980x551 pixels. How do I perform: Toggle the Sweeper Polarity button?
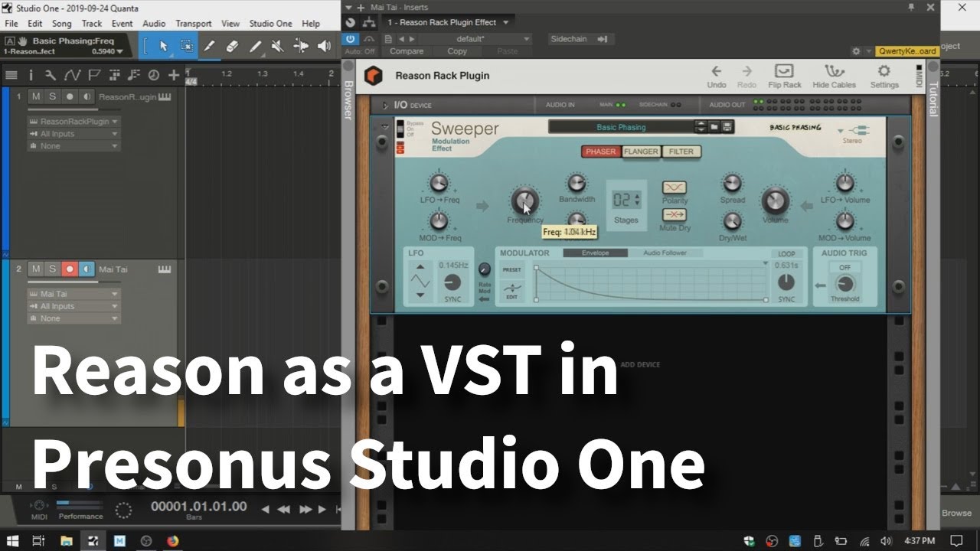coord(675,187)
